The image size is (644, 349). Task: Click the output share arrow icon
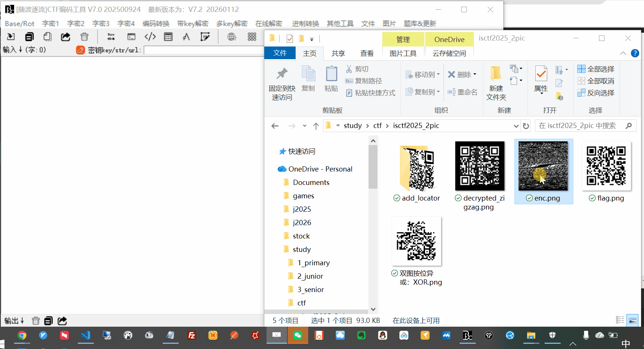(62, 321)
